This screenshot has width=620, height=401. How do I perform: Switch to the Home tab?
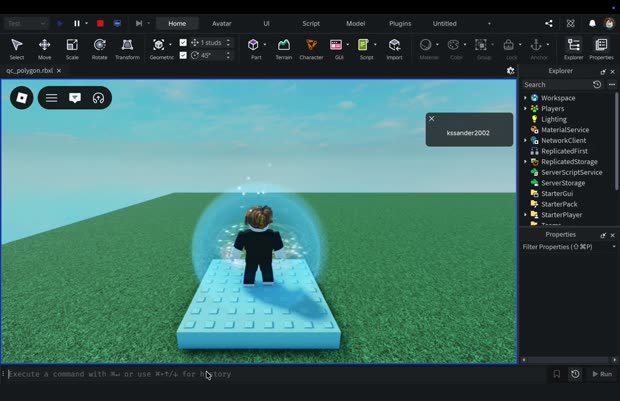177,23
